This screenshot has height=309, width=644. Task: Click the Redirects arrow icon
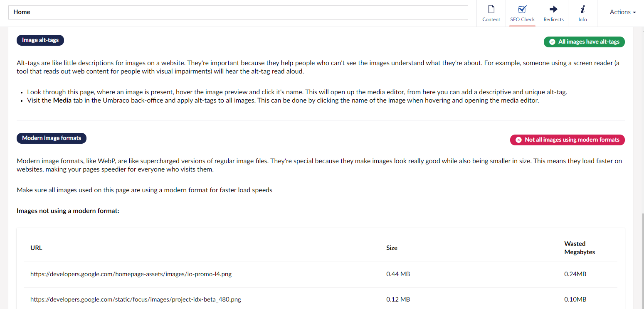pos(553,8)
